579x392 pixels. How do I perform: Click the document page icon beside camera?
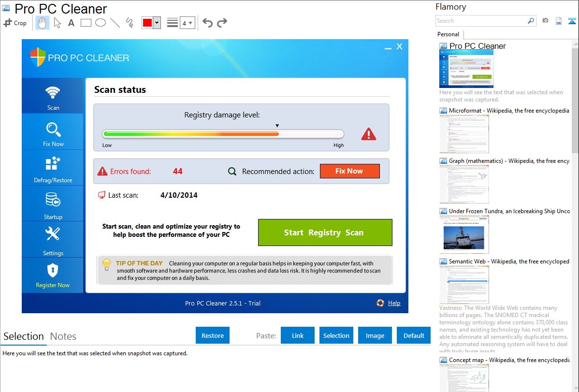(x=559, y=21)
